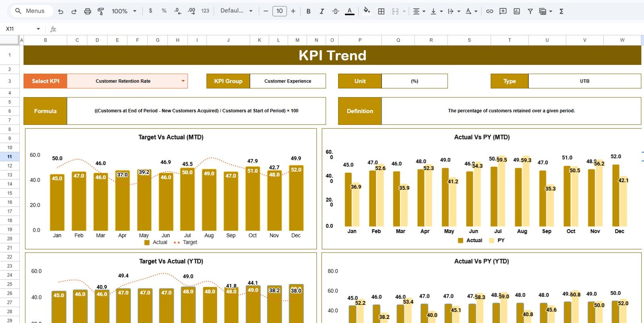Viewport: 644px width, 323px height.
Task: Click the Merge cells icon
Action: 395,11
